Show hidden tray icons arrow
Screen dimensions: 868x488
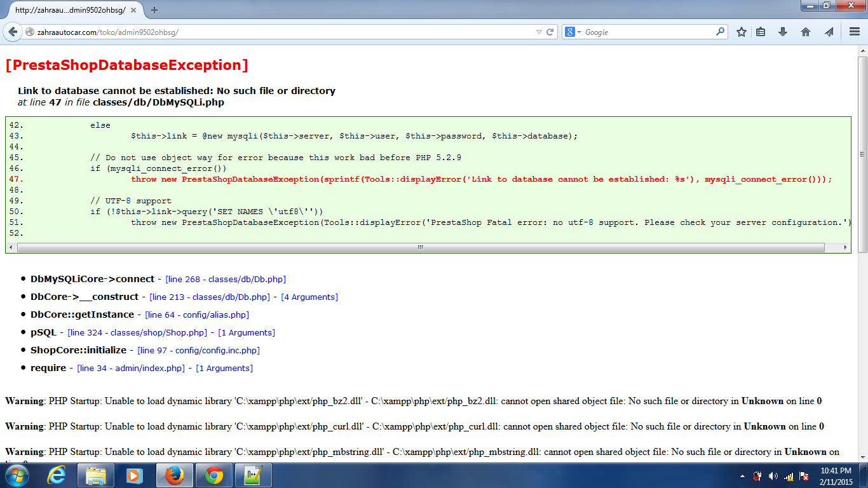(x=743, y=476)
